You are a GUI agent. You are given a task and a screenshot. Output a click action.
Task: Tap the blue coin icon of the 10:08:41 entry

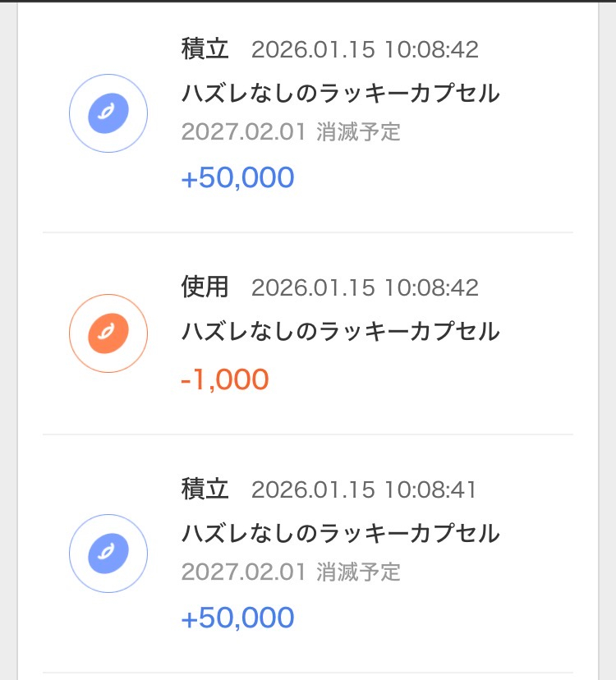click(108, 554)
